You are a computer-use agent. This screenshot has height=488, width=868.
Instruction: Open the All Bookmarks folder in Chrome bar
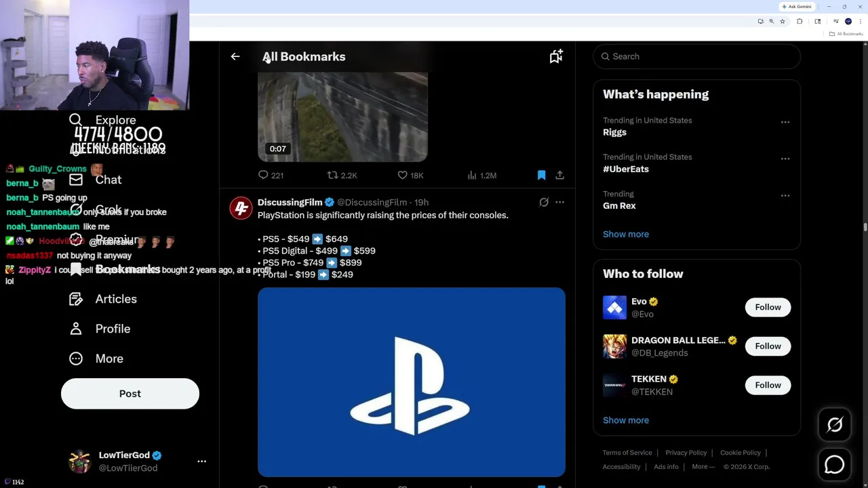point(846,34)
